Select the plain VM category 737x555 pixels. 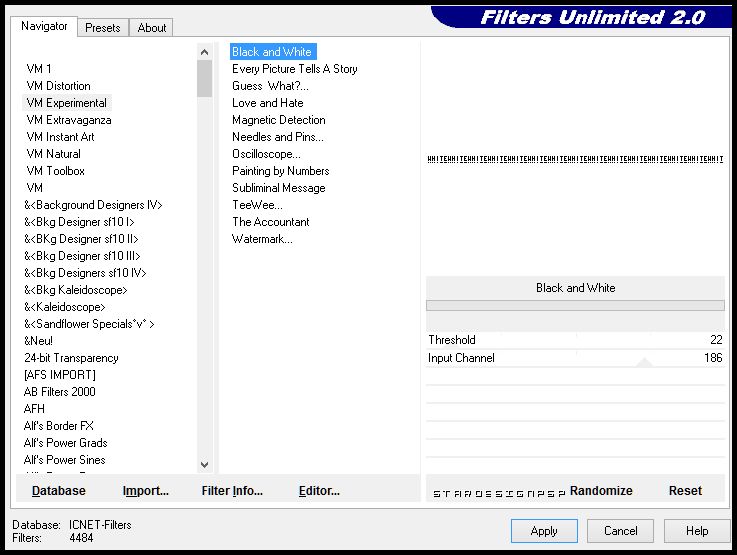coord(35,188)
